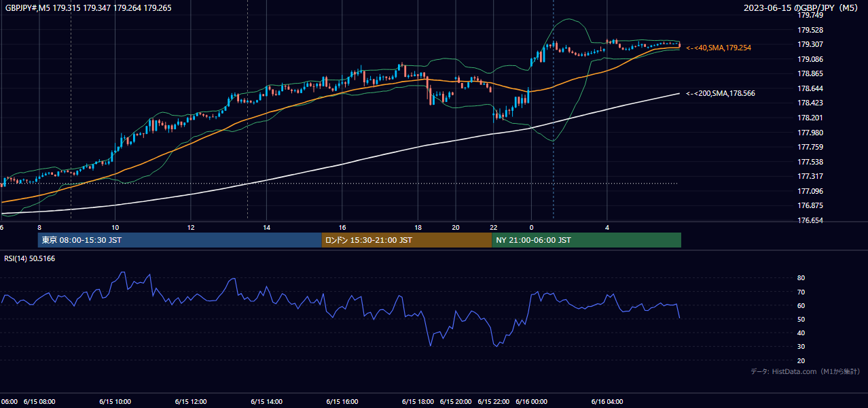Screen dimensions: 868x408
Task: Click price axis label 179.086
Action: coord(810,59)
